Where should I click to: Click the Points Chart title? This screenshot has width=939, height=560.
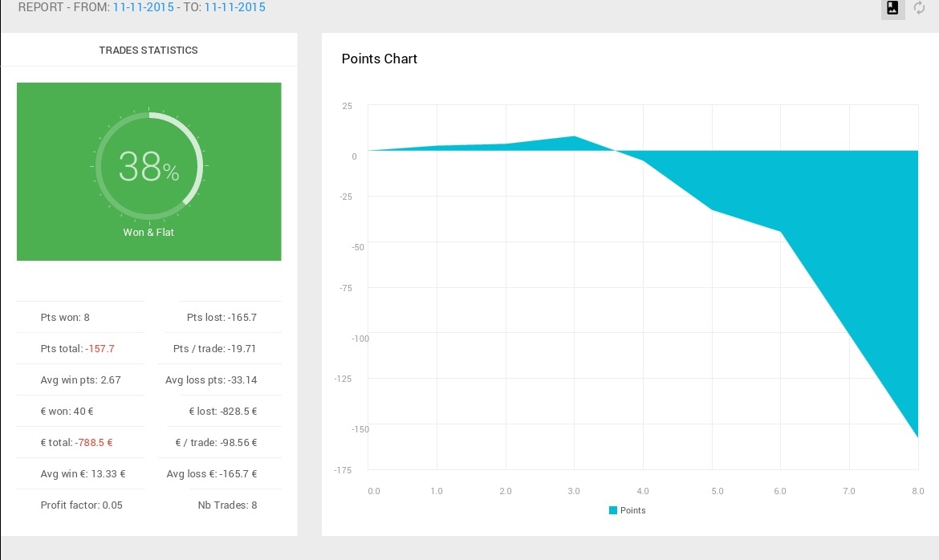(x=379, y=59)
